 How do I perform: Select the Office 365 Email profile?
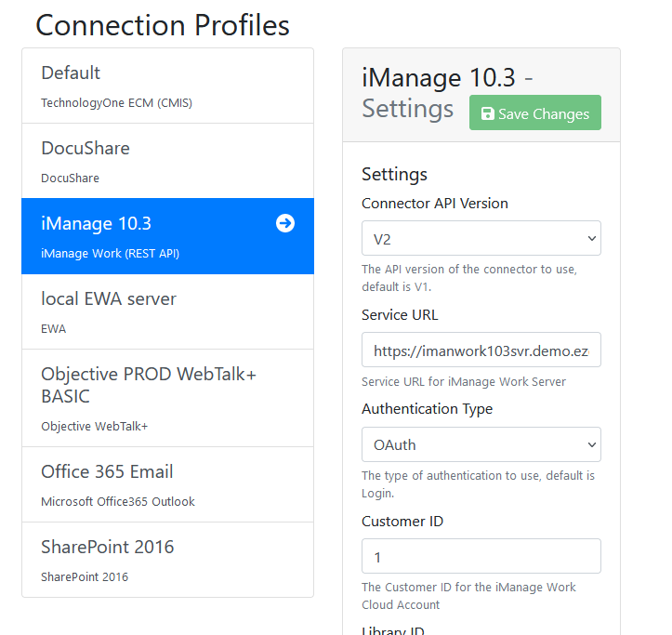167,484
